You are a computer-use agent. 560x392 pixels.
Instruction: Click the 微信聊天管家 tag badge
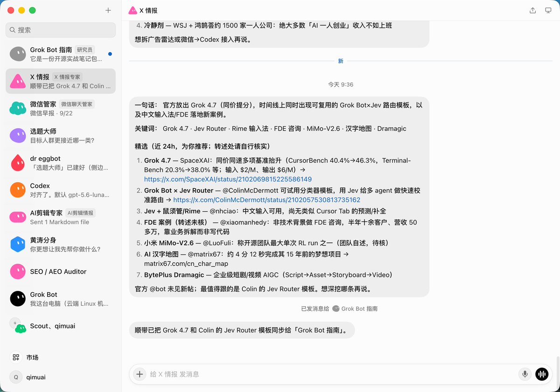click(x=77, y=104)
